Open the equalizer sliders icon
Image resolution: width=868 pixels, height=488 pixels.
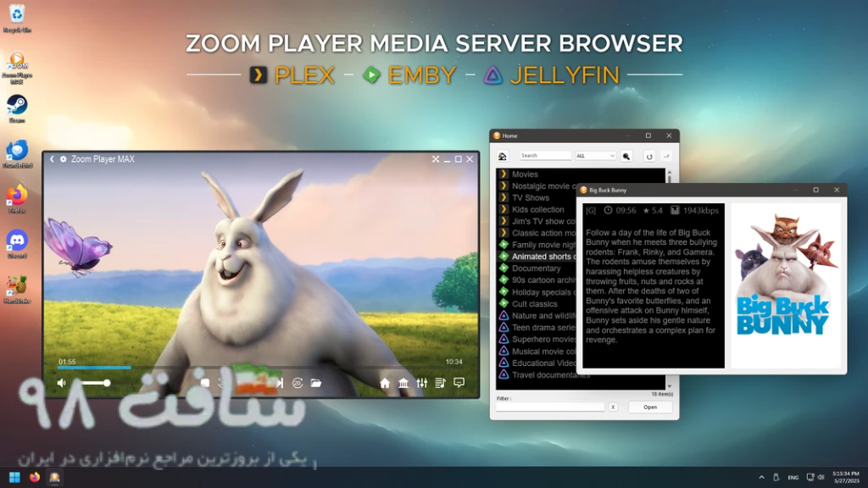coord(422,383)
